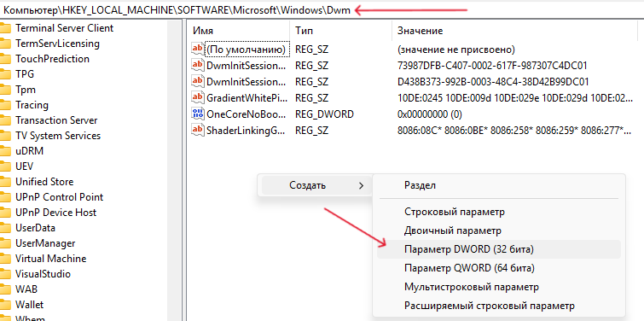Select the Terminal Server Client key
The image size is (644, 321).
pyautogui.click(x=65, y=28)
